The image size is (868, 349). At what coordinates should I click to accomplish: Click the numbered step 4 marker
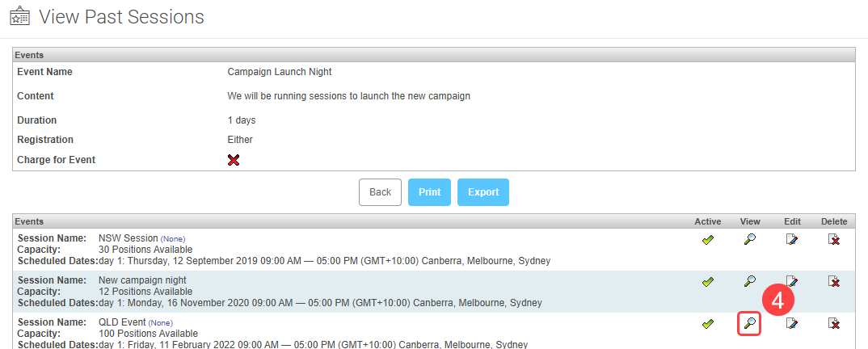(x=777, y=300)
